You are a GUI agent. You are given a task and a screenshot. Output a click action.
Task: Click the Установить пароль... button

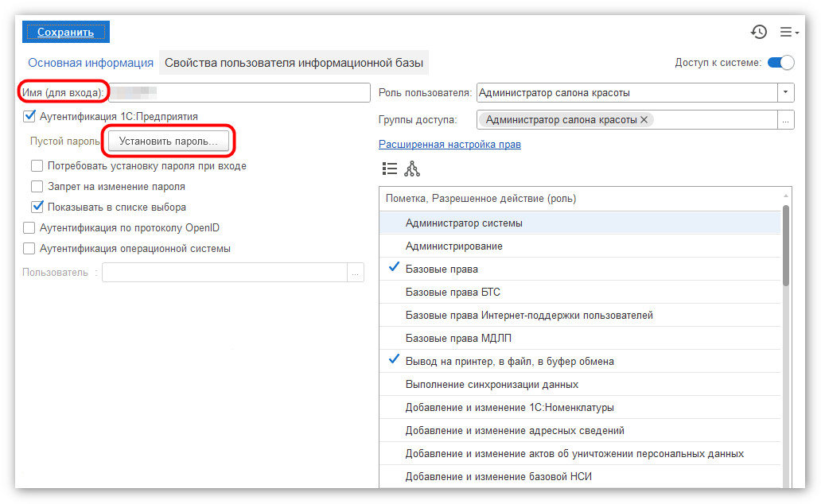pyautogui.click(x=169, y=141)
